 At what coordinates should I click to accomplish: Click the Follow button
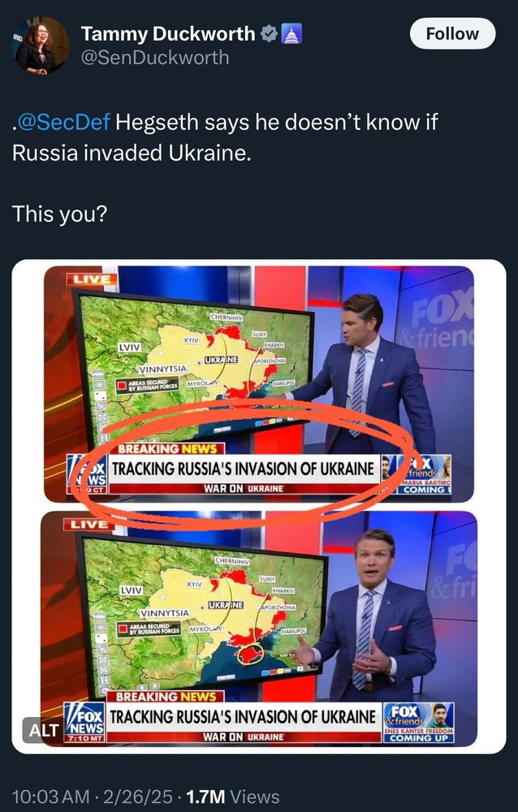point(452,33)
